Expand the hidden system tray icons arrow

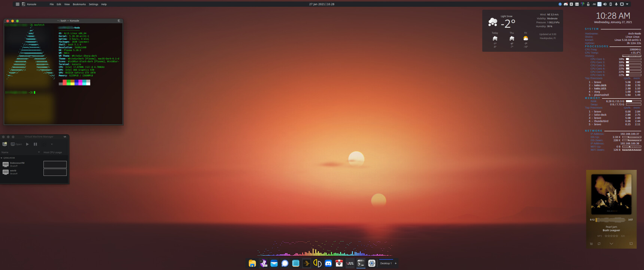[x=627, y=4]
